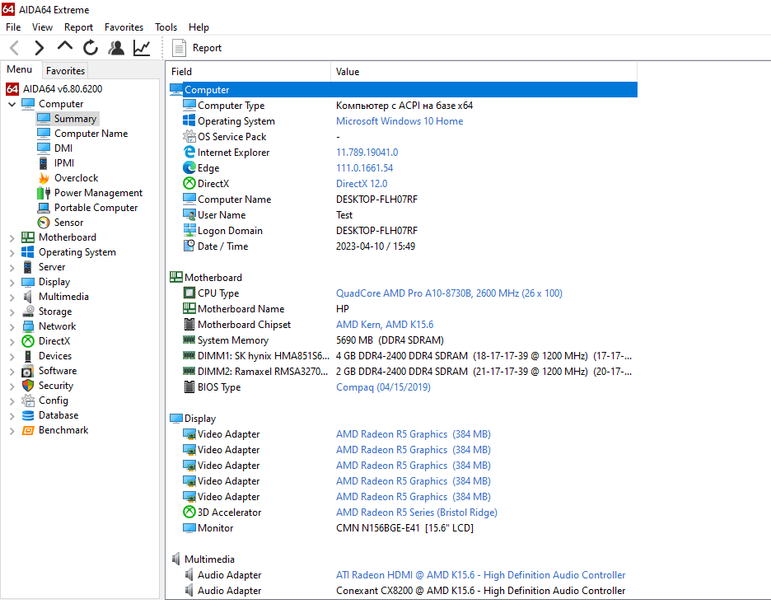Screen dimensions: 771x600
Task: Click the DirectX icon in tree
Action: tap(28, 341)
